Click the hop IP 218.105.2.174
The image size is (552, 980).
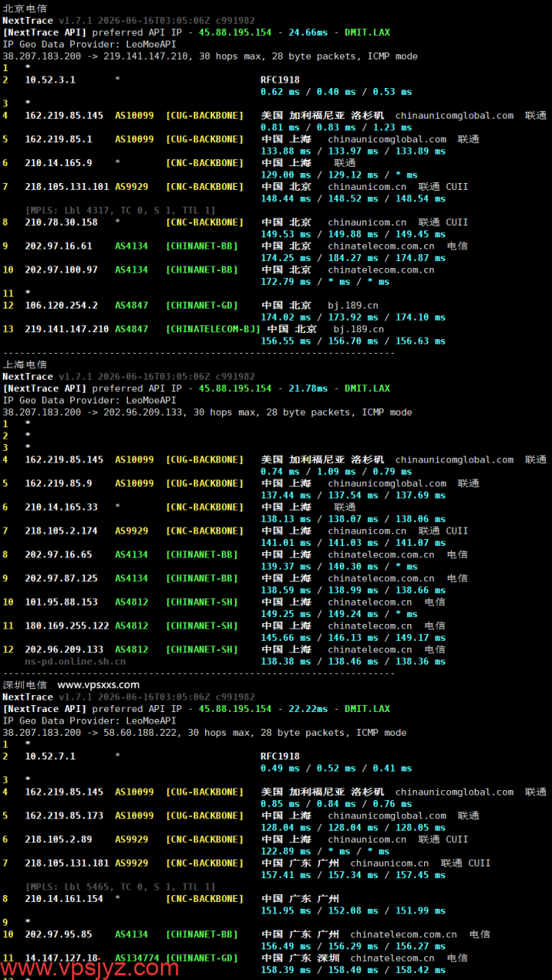pyautogui.click(x=62, y=531)
